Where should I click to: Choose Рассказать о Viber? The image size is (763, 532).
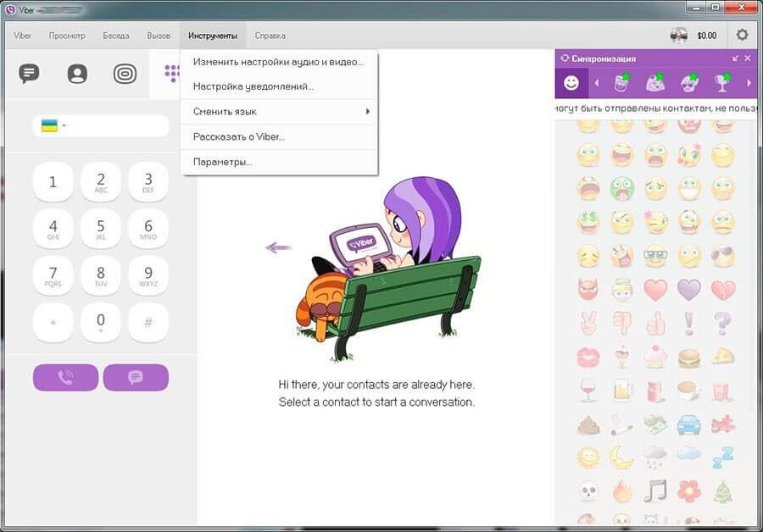coord(278,136)
